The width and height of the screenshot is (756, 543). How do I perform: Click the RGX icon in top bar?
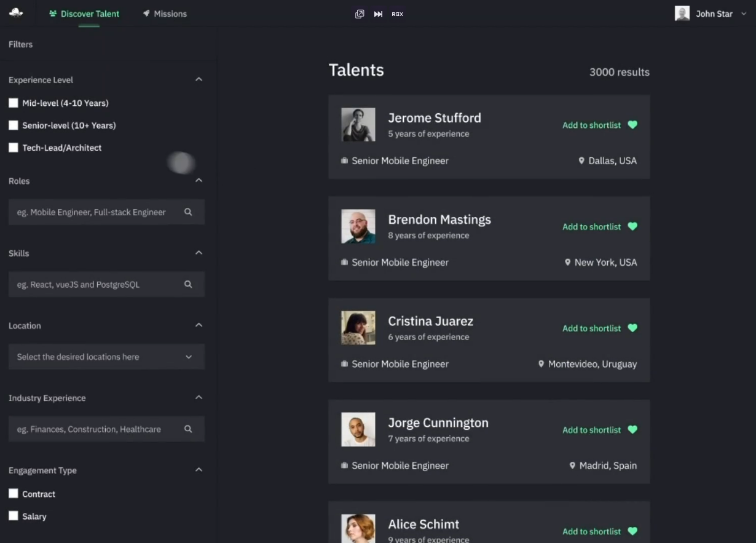(398, 14)
